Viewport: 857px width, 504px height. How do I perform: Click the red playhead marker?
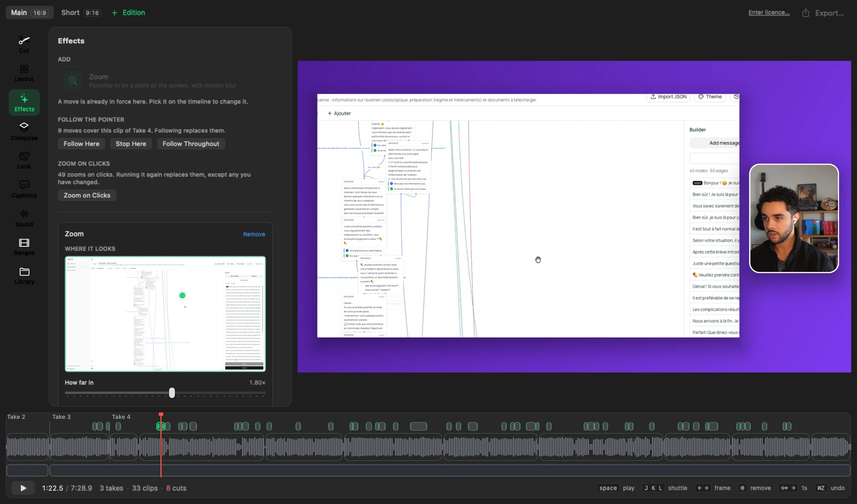coord(161,414)
